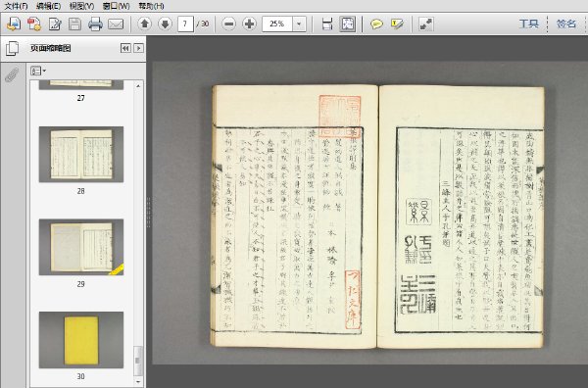Click the page number field showing 7

point(185,24)
